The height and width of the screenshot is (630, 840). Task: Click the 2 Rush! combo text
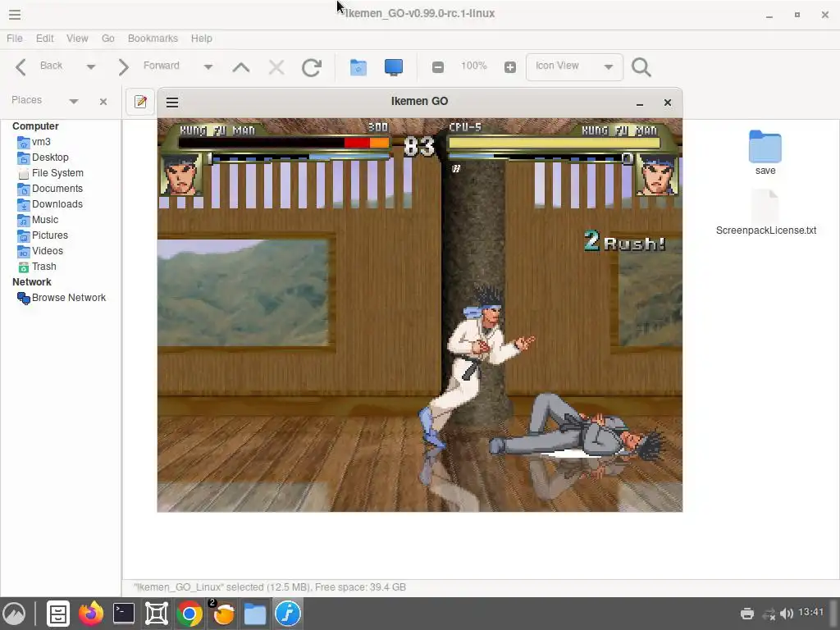coord(624,242)
